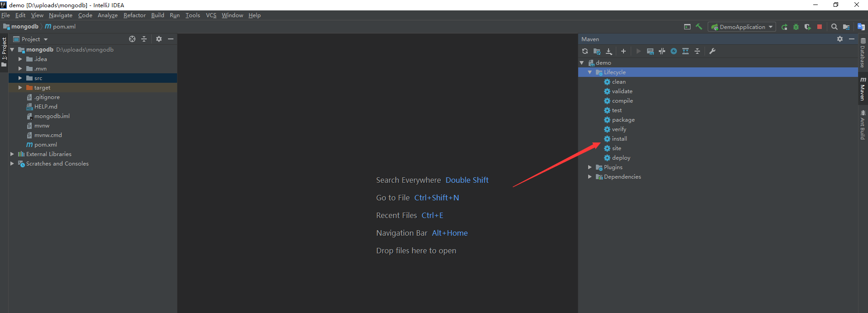Click Locate target icon in Project panel

[132, 39]
